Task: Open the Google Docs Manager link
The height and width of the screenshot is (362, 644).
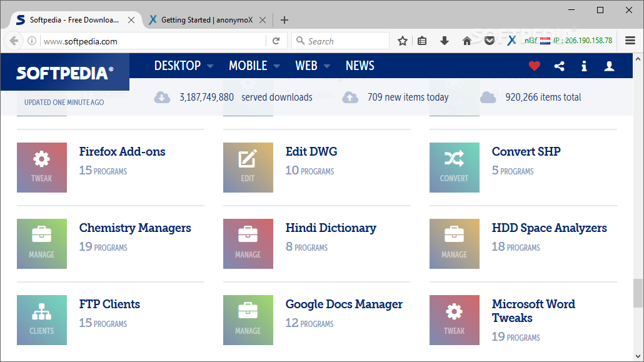Action: (344, 304)
